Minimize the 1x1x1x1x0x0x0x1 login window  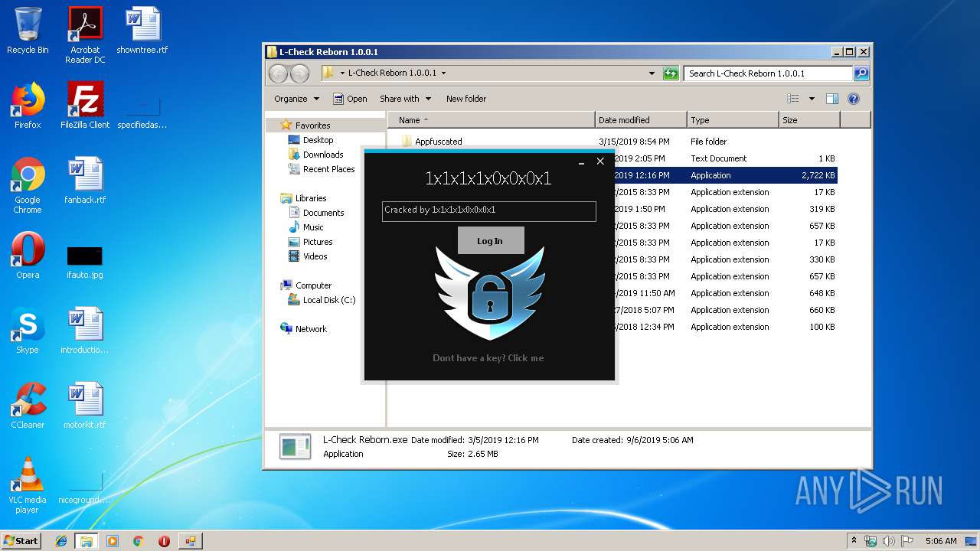(x=582, y=161)
